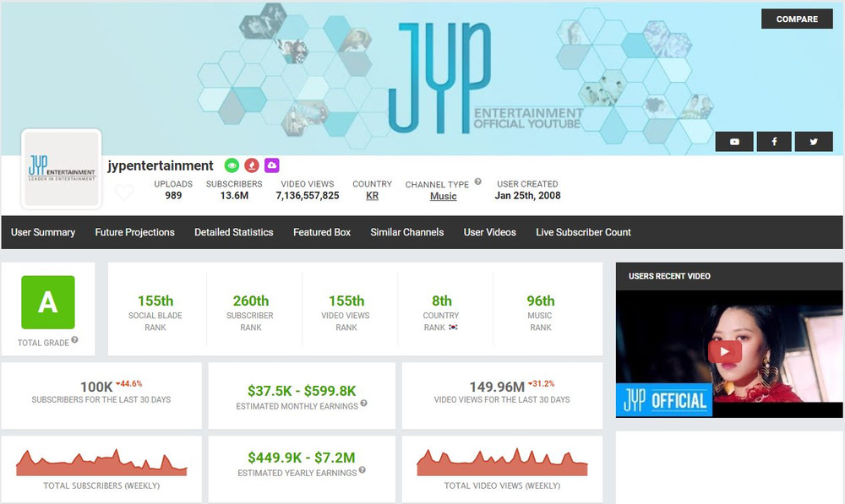845x504 pixels.
Task: Click the 8th Country Rank value
Action: click(441, 301)
